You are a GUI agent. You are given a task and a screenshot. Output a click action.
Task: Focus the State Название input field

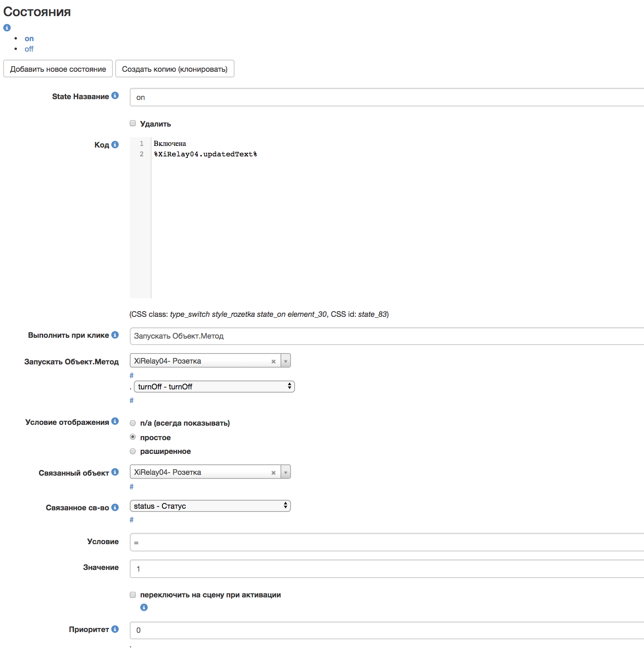click(387, 97)
